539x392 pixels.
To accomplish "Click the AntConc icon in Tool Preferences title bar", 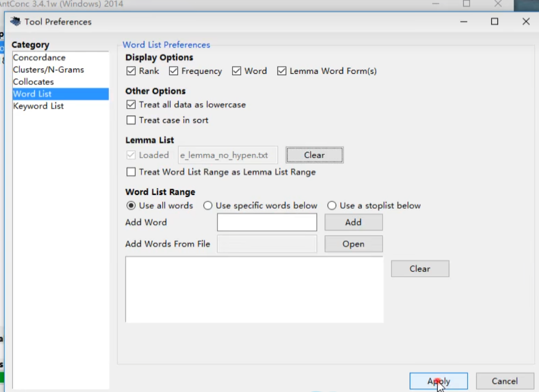I will click(15, 22).
